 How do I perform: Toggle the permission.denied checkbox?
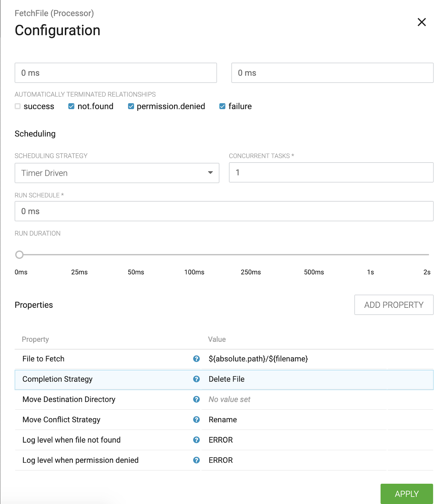131,106
